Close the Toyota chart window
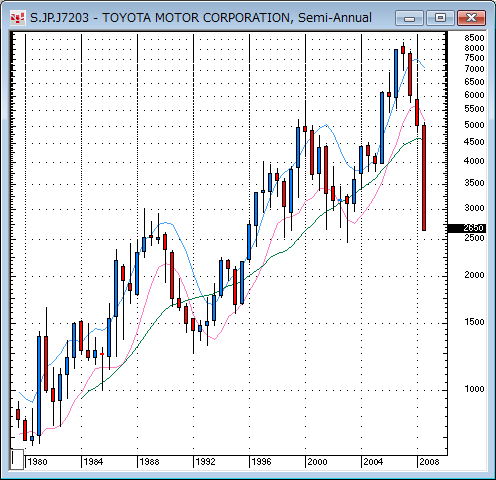This screenshot has height=480, width=496. tap(471, 18)
